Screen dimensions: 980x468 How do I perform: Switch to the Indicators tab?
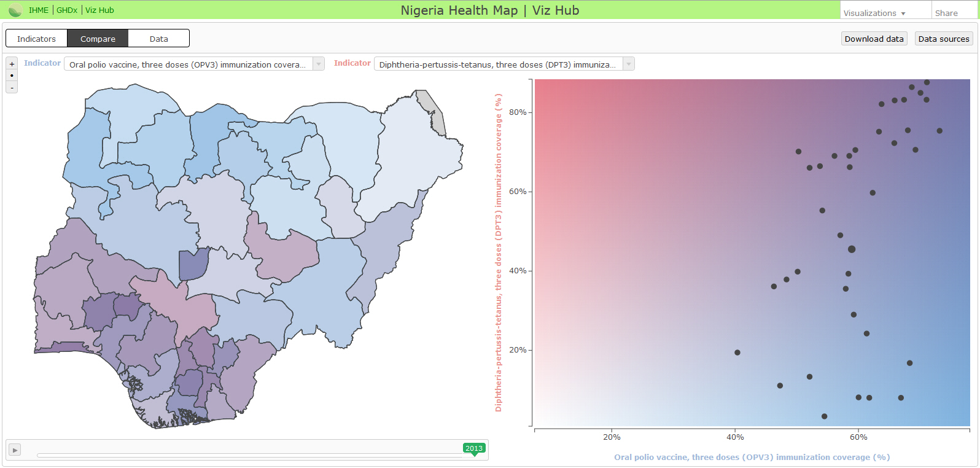click(x=36, y=39)
